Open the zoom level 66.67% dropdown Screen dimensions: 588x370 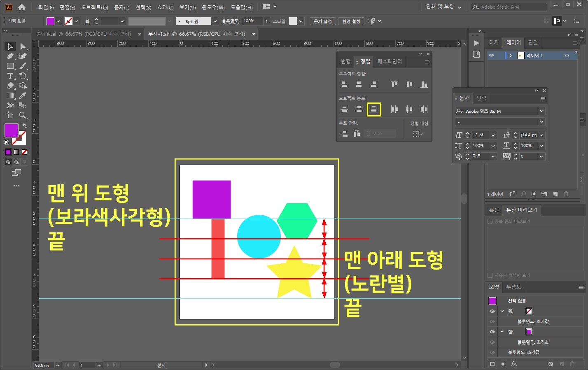pyautogui.click(x=58, y=365)
